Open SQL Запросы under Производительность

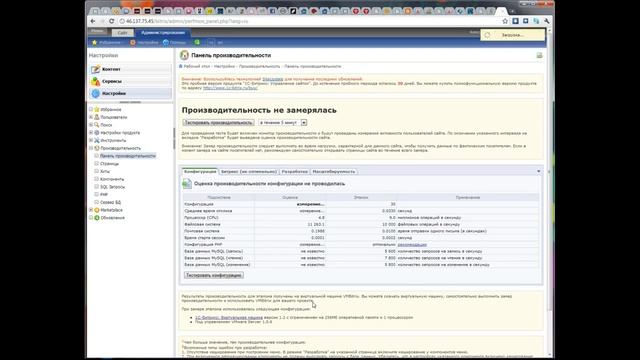[113, 187]
